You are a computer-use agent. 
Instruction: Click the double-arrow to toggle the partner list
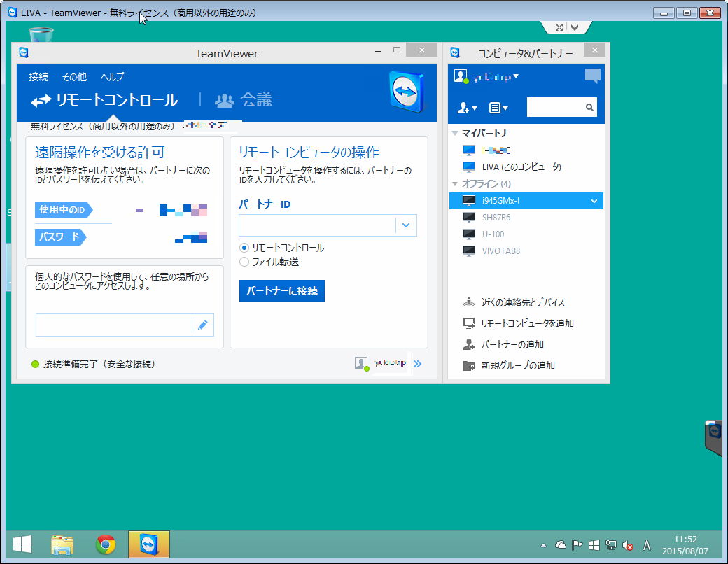[x=417, y=364]
